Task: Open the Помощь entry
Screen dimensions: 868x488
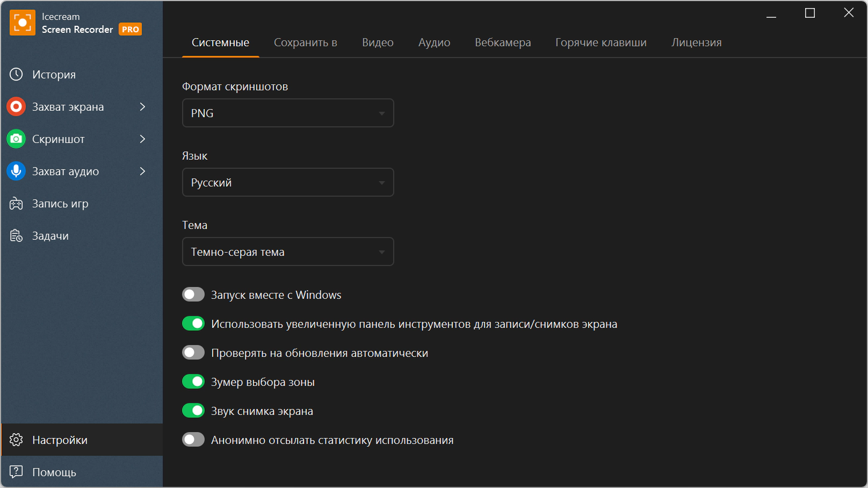Action: coord(82,472)
